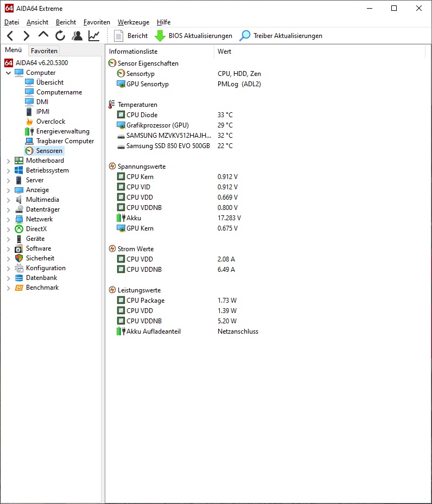Select the Akku Aufladeanteil row
The height and width of the screenshot is (504, 432).
coord(187,331)
